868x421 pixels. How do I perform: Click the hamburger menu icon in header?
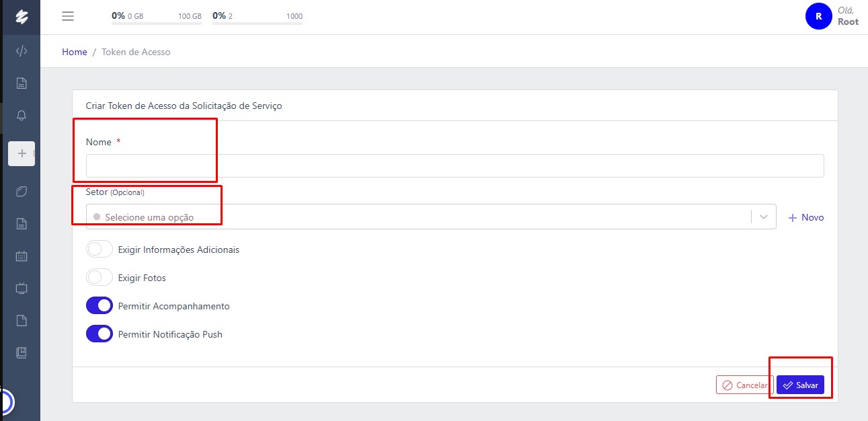coord(68,16)
